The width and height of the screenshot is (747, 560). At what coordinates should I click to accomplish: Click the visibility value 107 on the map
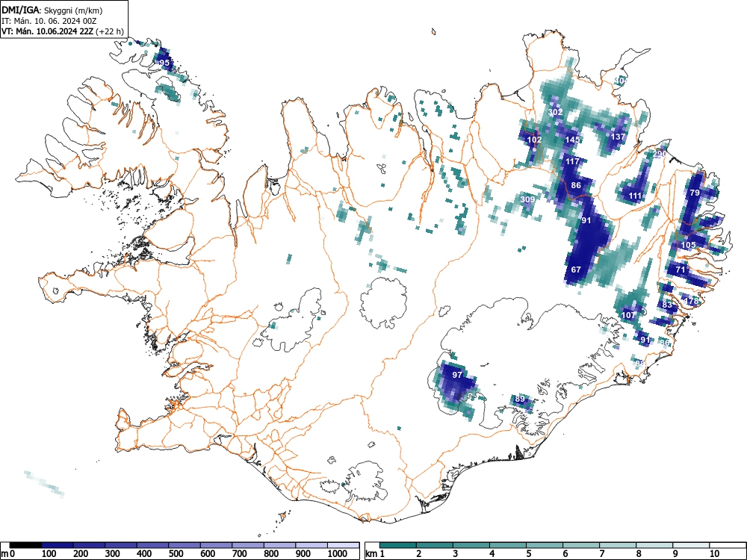(629, 315)
